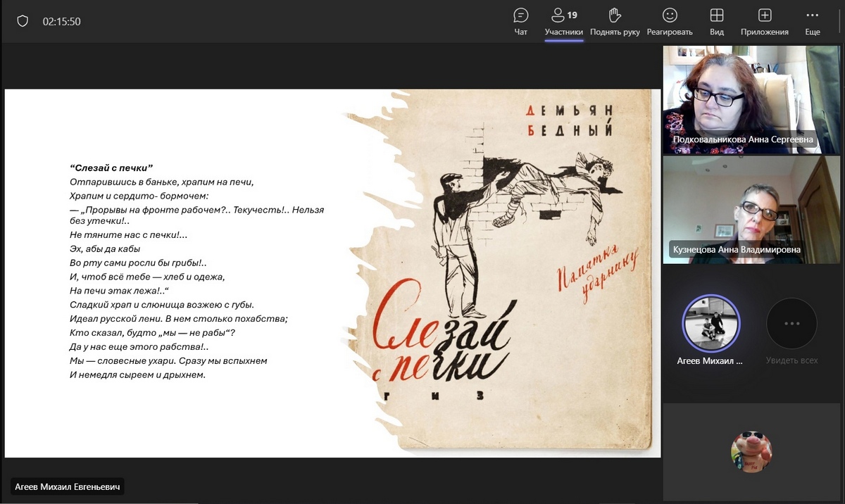This screenshot has width=845, height=504.
Task: Click the presenter name label Агеев Михаил Евгеньевич
Action: click(x=68, y=486)
